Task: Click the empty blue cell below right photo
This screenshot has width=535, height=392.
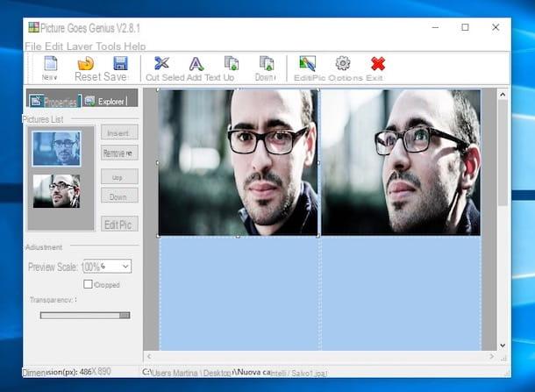Action: click(402, 294)
